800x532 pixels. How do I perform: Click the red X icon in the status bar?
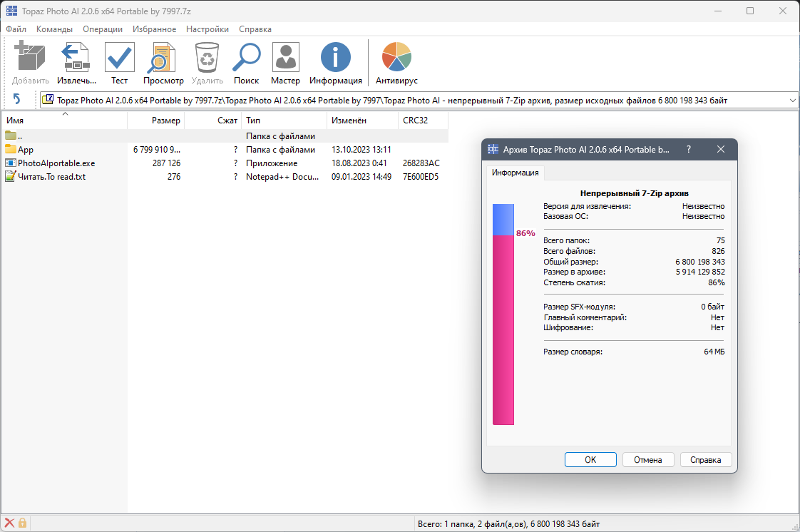[8, 523]
